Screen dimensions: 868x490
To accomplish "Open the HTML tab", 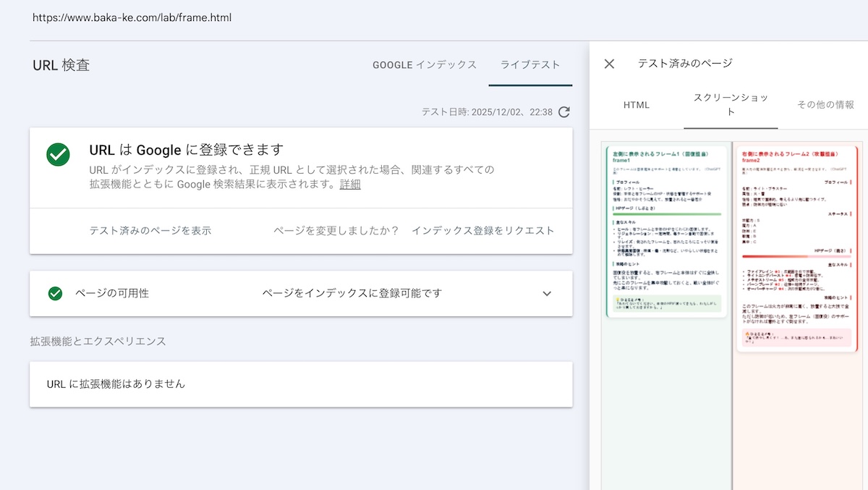I will click(637, 105).
